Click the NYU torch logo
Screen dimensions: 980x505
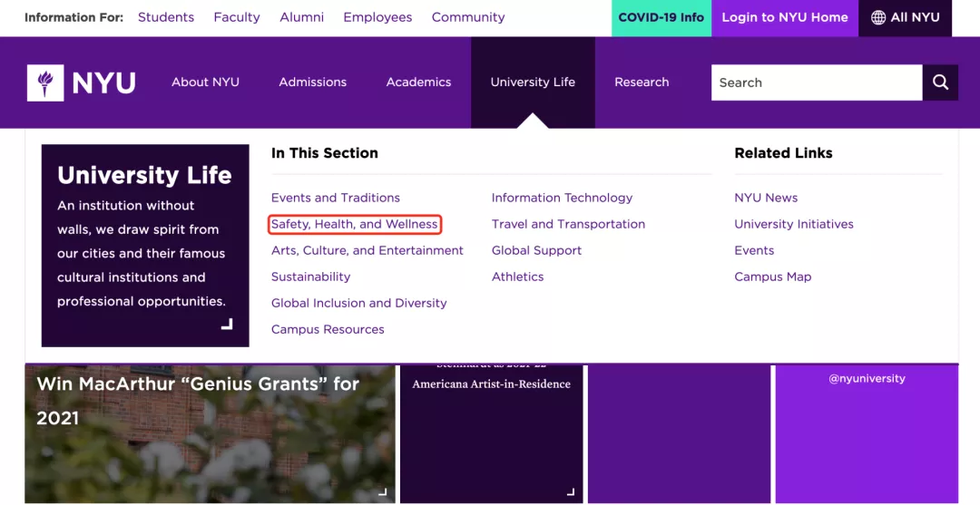(45, 83)
